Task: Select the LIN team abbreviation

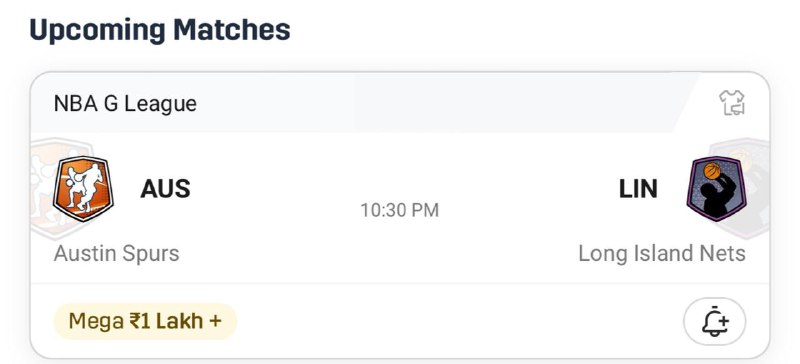Action: (638, 189)
